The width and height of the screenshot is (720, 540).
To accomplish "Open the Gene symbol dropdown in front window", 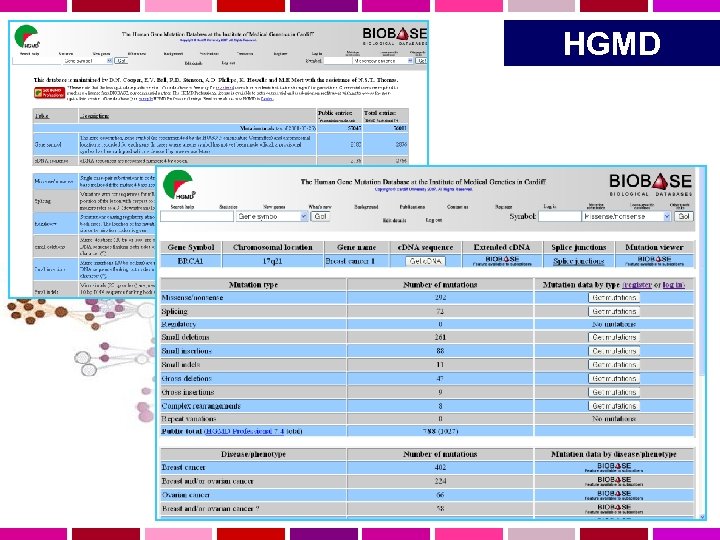I will coord(272,216).
